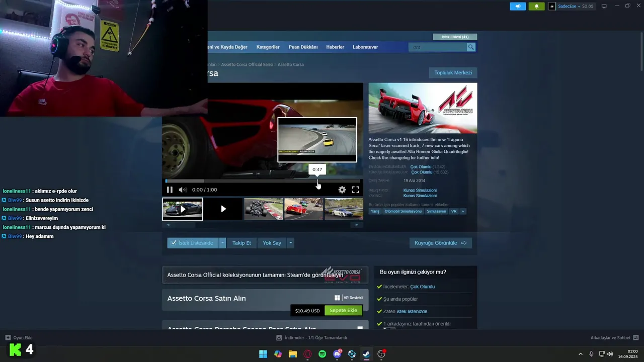Click the store search magnifier icon

[471, 47]
